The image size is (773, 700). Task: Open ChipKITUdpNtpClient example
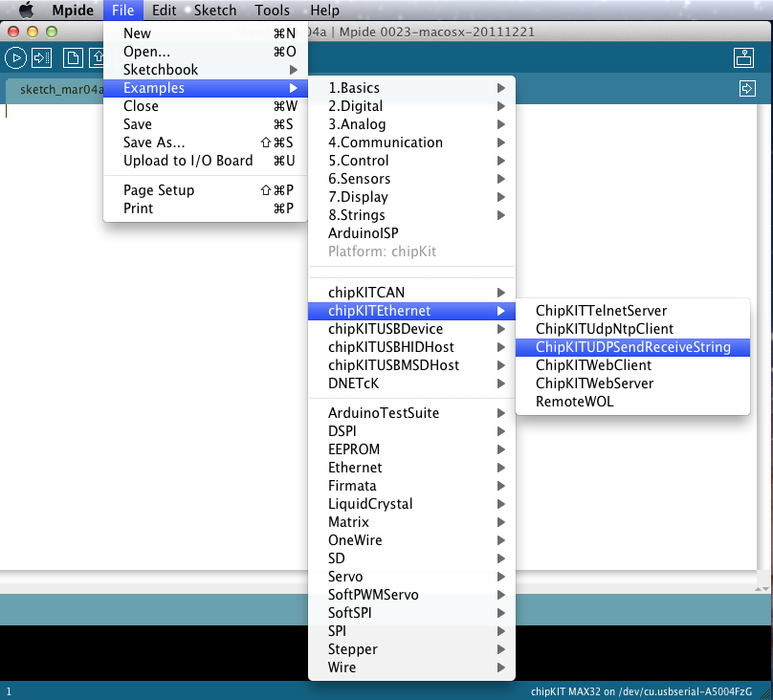click(x=633, y=329)
